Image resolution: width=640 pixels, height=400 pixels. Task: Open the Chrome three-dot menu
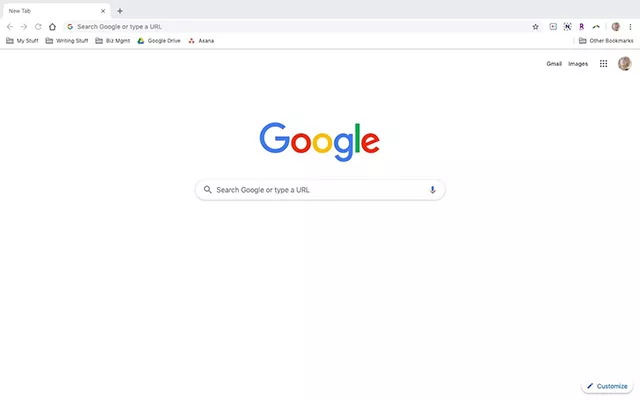click(630, 27)
